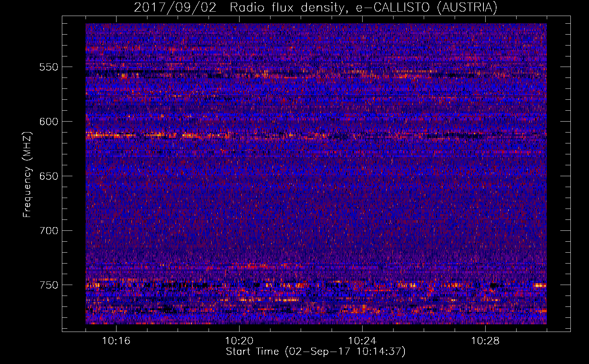Select the Start Time axis label
Viewport: 589px width, 364px height.
pos(316,352)
